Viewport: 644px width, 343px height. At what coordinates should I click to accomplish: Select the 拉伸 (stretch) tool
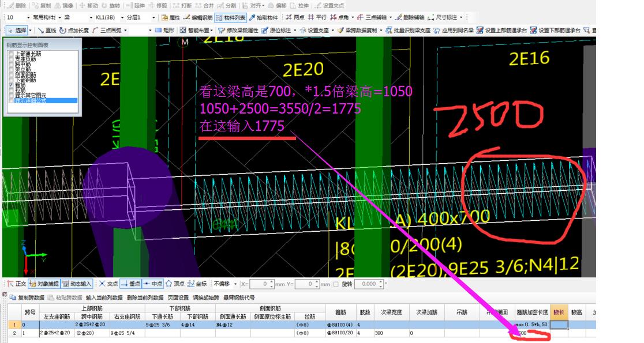click(299, 6)
